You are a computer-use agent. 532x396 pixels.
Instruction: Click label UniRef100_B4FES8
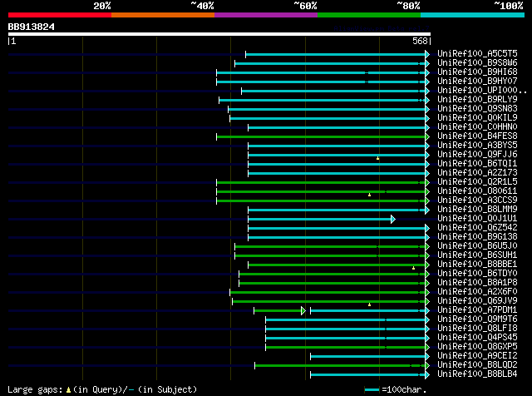(x=477, y=136)
